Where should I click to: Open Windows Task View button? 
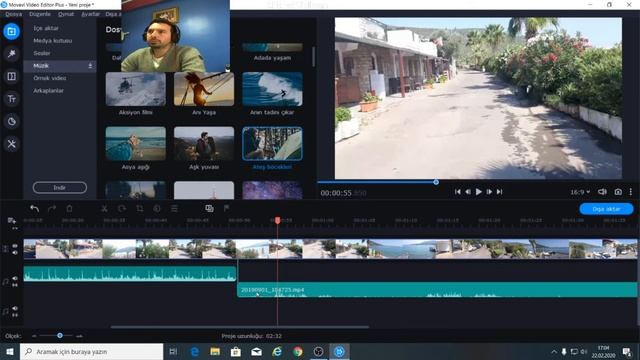pyautogui.click(x=173, y=351)
